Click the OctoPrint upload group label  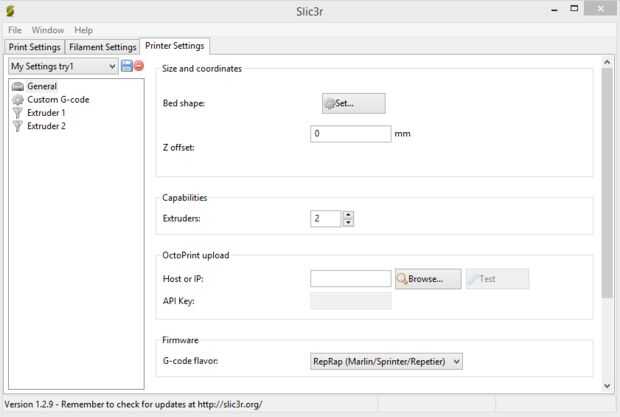click(196, 255)
